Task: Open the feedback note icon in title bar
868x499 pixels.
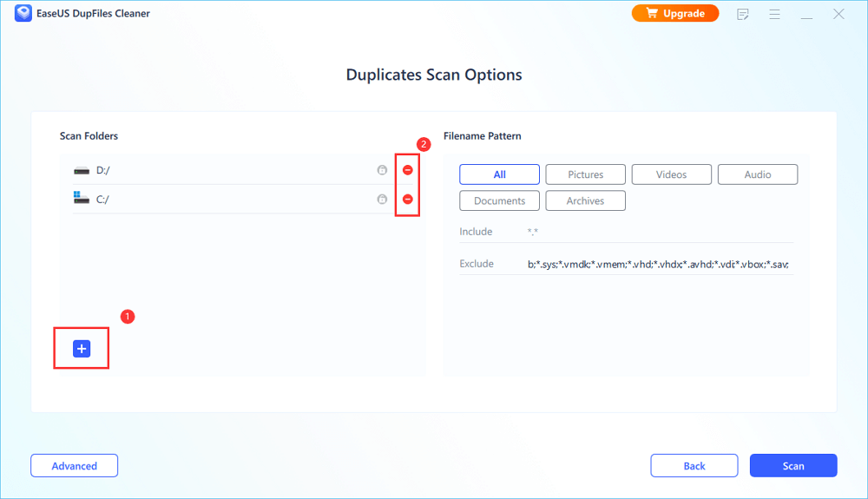Action: [x=743, y=15]
